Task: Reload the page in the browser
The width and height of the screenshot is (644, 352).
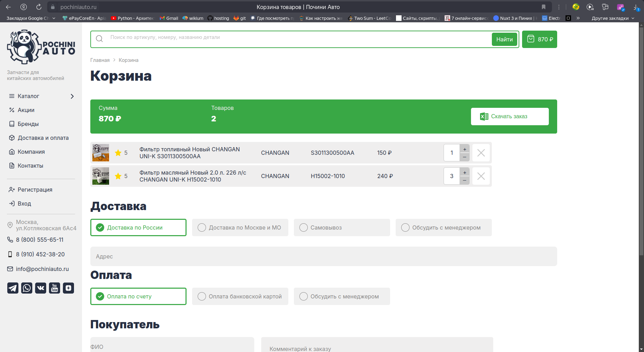Action: click(x=39, y=7)
